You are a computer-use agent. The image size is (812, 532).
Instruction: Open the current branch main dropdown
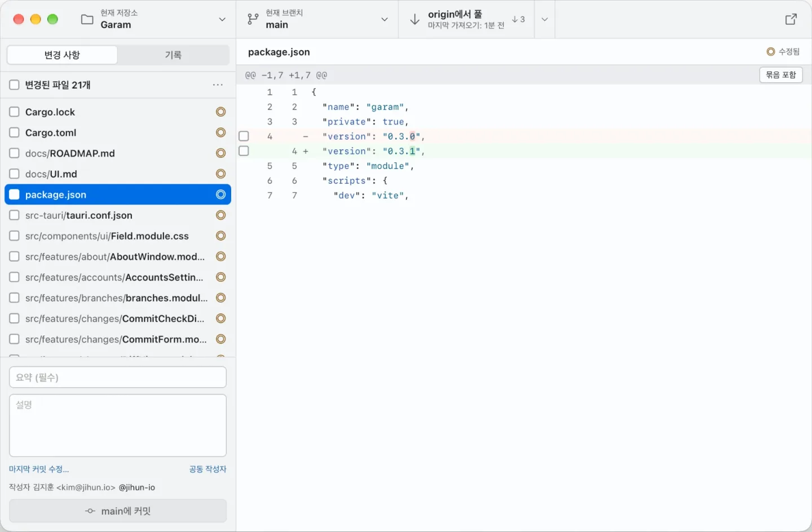tap(318, 19)
